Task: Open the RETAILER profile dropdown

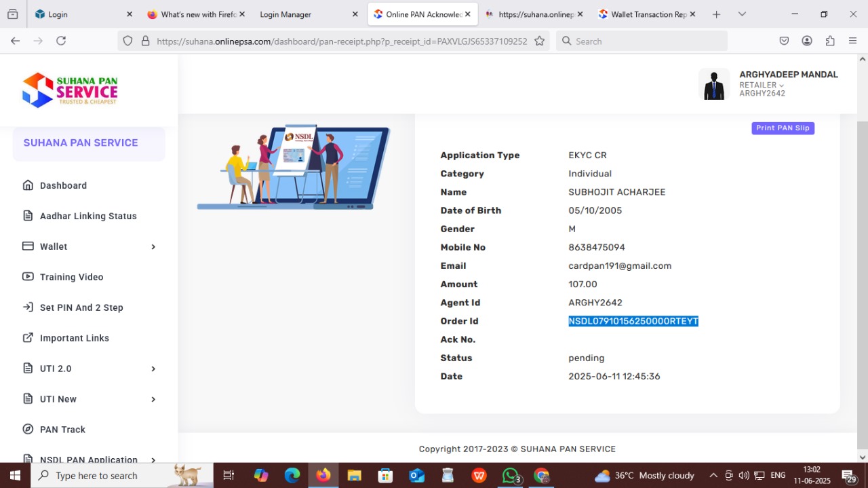Action: click(761, 86)
